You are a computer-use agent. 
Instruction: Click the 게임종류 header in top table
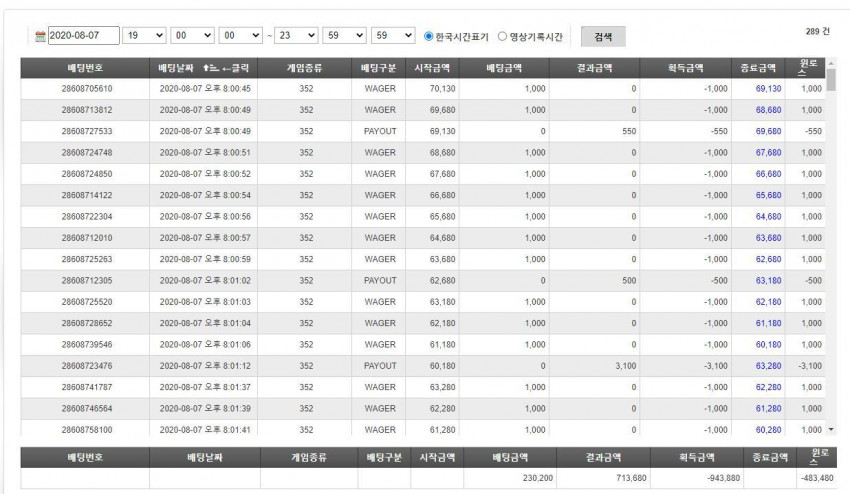point(304,68)
